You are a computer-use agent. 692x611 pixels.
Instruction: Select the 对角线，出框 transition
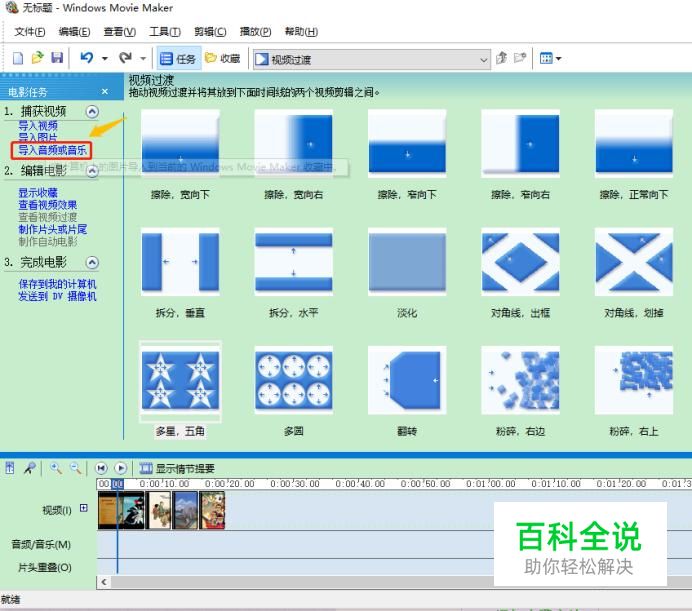click(520, 262)
